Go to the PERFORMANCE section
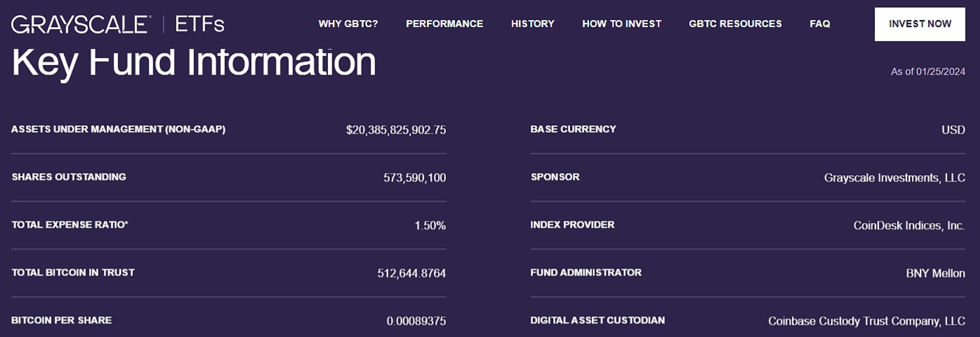The width and height of the screenshot is (980, 337). pyautogui.click(x=444, y=24)
